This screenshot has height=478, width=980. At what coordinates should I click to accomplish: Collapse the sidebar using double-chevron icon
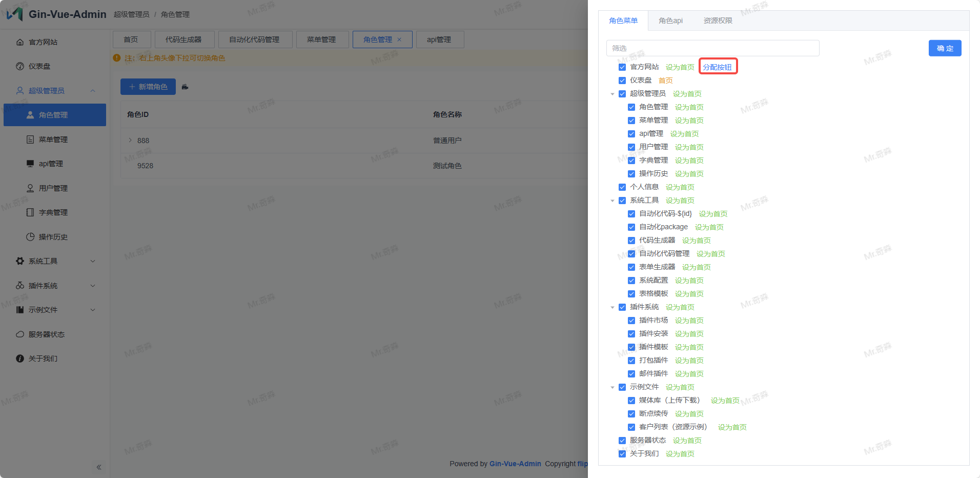tap(99, 467)
